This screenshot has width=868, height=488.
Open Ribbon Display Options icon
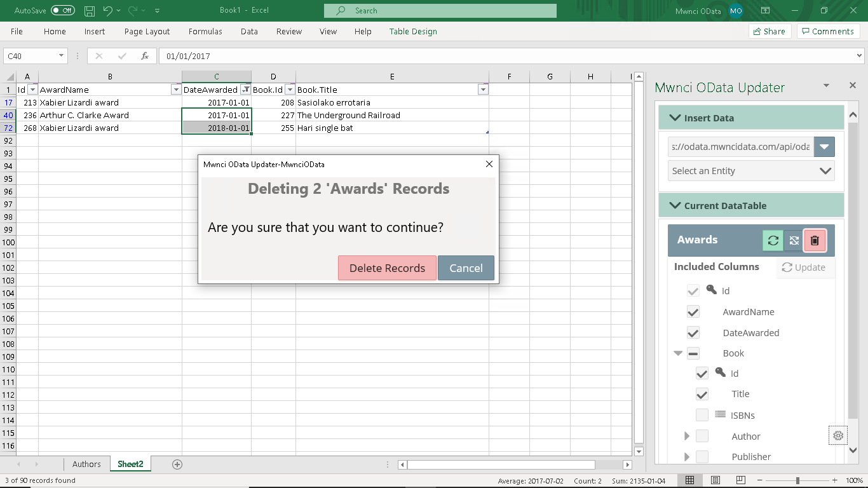click(766, 11)
